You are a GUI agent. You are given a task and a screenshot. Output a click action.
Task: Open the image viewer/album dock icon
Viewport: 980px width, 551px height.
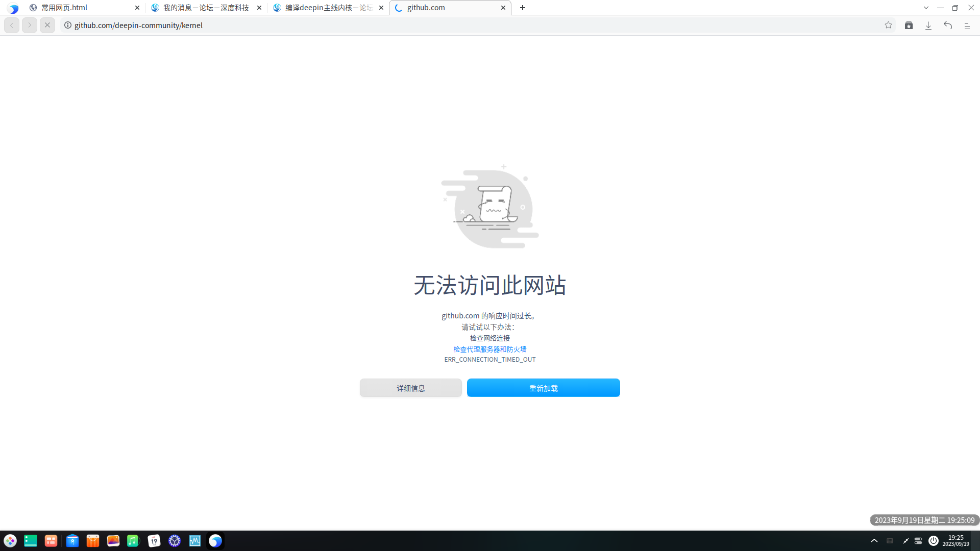(x=113, y=541)
